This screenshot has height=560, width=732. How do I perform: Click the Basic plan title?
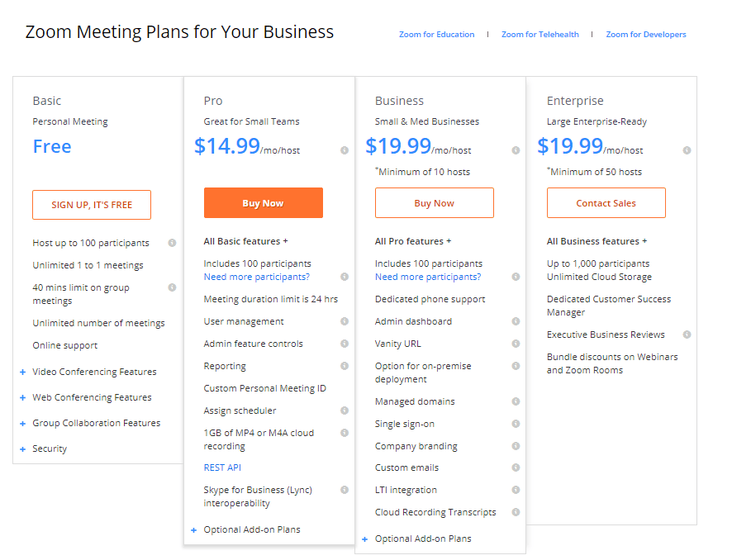point(47,101)
